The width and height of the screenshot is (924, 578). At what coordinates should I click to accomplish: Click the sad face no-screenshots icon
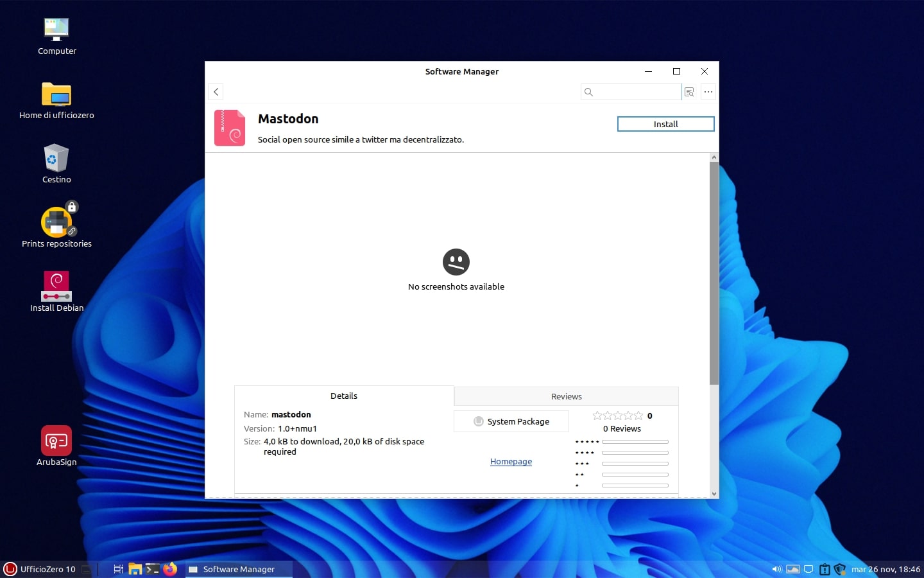point(456,262)
